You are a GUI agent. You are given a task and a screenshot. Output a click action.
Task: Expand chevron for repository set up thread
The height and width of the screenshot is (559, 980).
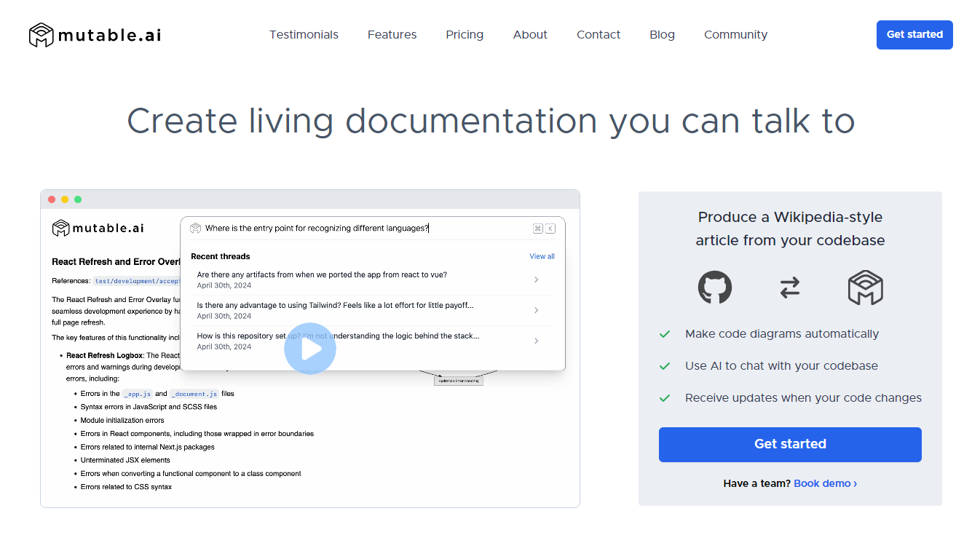tap(537, 341)
